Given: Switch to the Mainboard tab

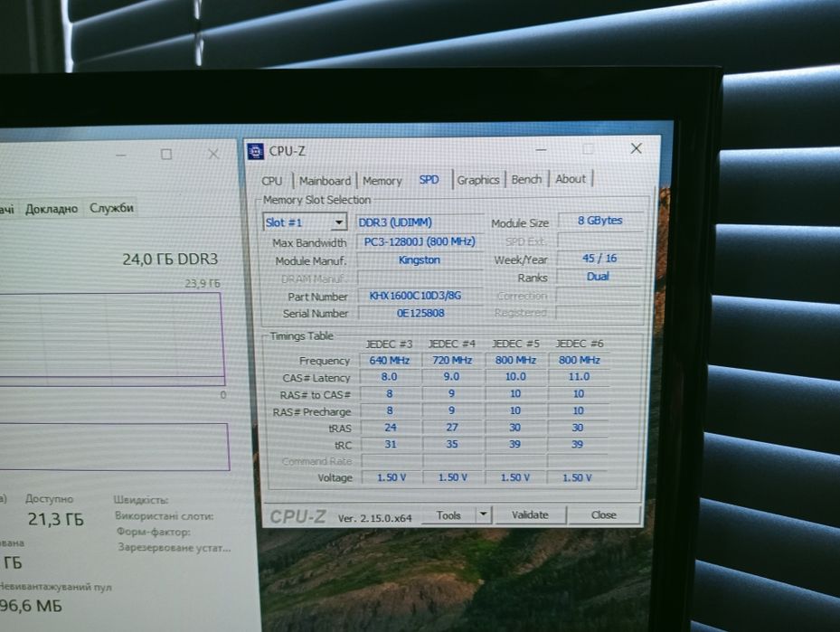Looking at the screenshot, I should 325,181.
